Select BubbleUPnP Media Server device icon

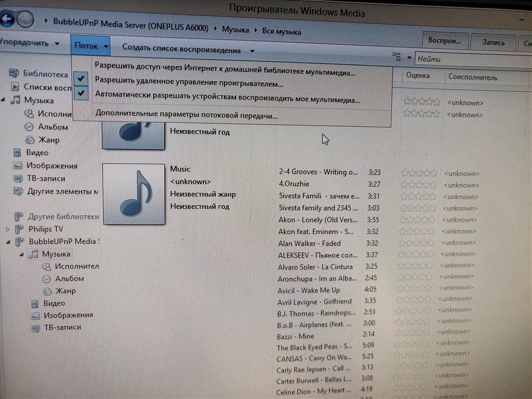(x=20, y=241)
